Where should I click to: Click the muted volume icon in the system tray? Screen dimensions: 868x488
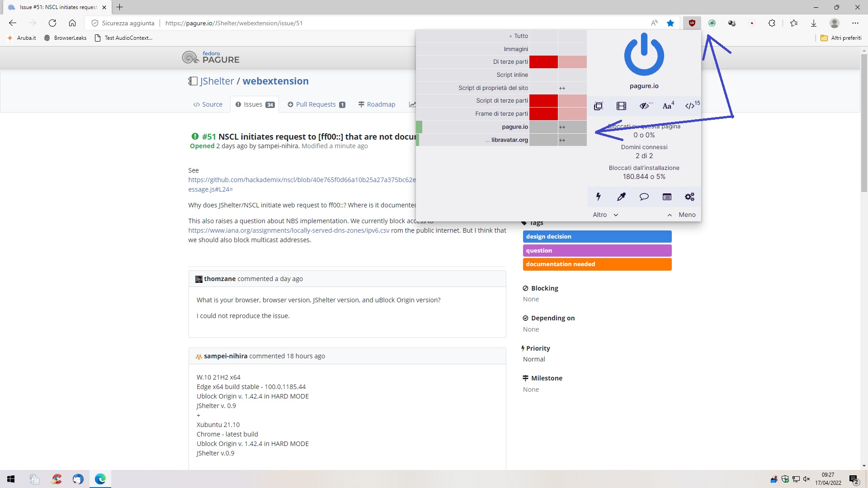[807, 479]
